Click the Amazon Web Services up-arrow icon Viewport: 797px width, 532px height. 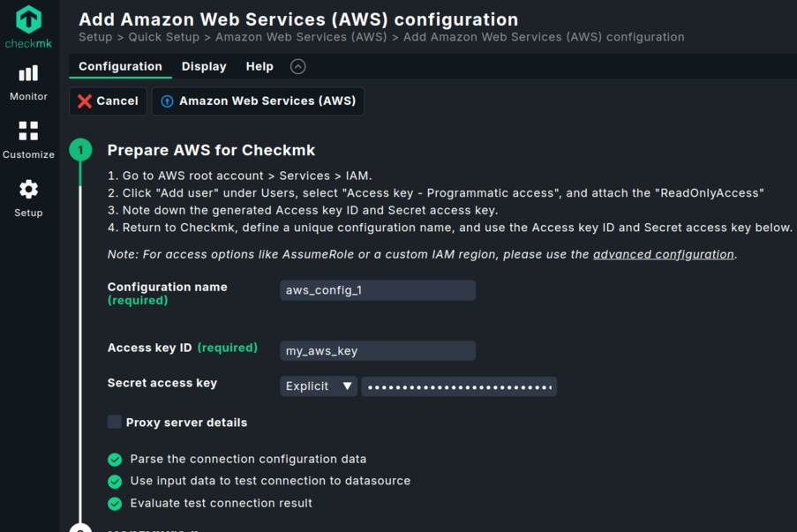pos(167,101)
